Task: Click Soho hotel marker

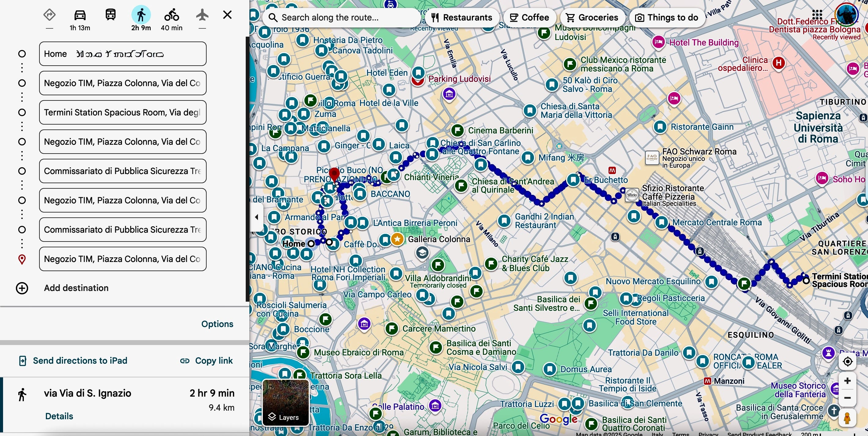Action: pyautogui.click(x=822, y=178)
